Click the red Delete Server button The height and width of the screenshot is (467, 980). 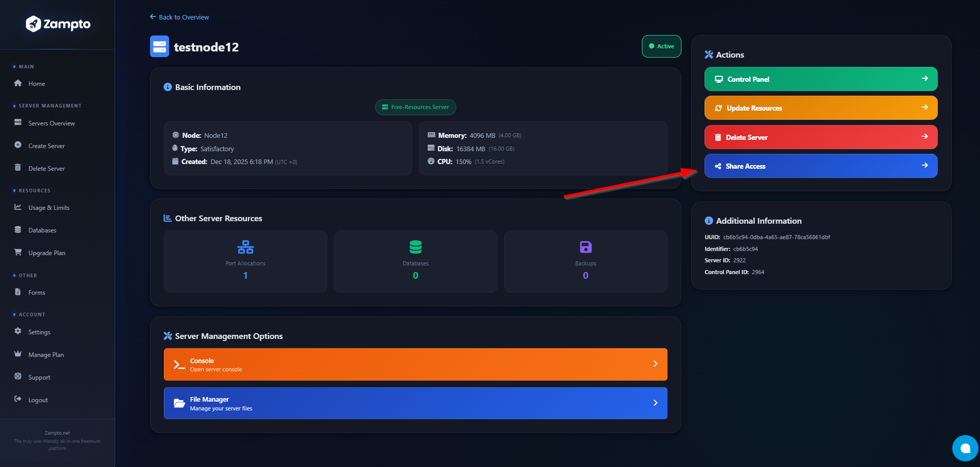coord(820,137)
